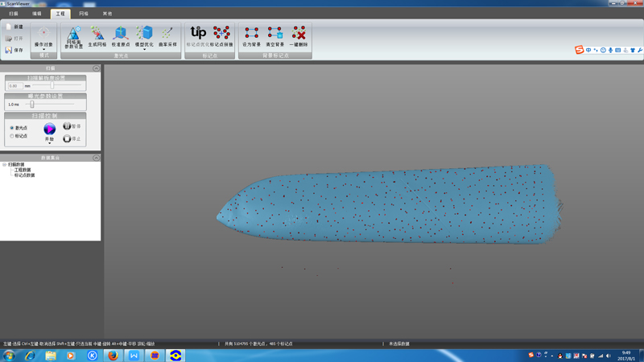The width and height of the screenshot is (644, 362).
Task: Select the 曲率采样 curvature sampling tool
Action: pos(167,34)
